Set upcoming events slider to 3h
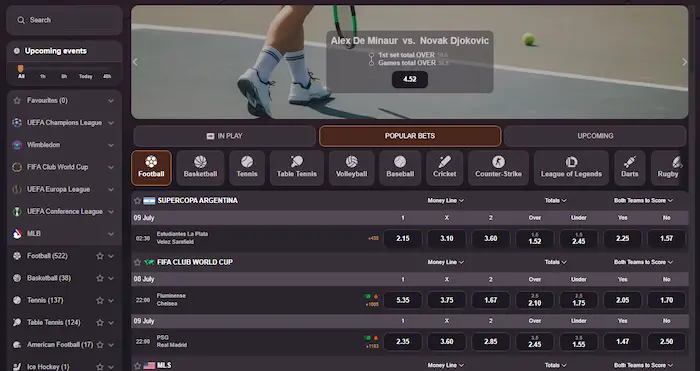This screenshot has width=700, height=371. pyautogui.click(x=64, y=76)
